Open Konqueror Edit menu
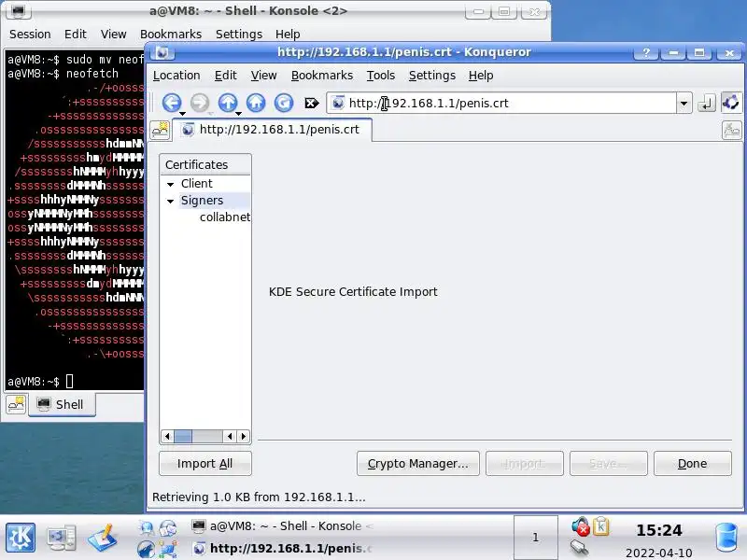 (225, 76)
